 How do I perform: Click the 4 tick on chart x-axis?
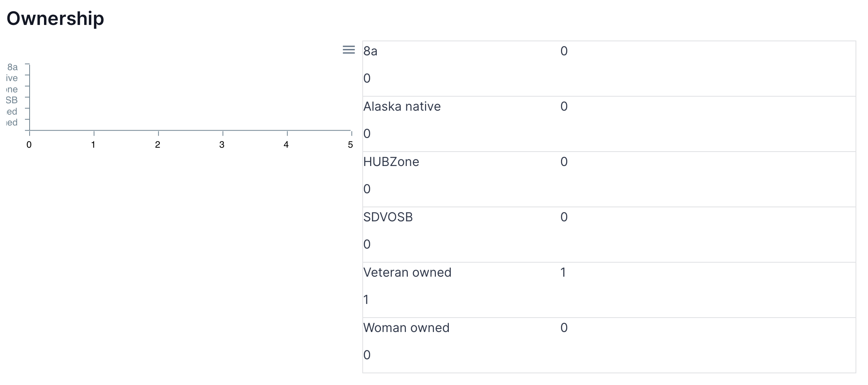click(286, 145)
